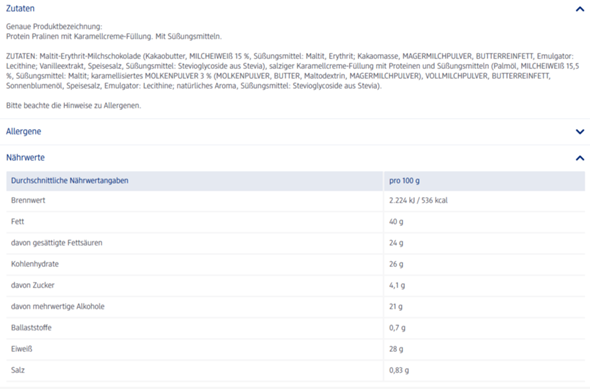Image resolution: width=590 pixels, height=391 pixels.
Task: Click the 26 g Kohlenhydrate value
Action: 396,264
